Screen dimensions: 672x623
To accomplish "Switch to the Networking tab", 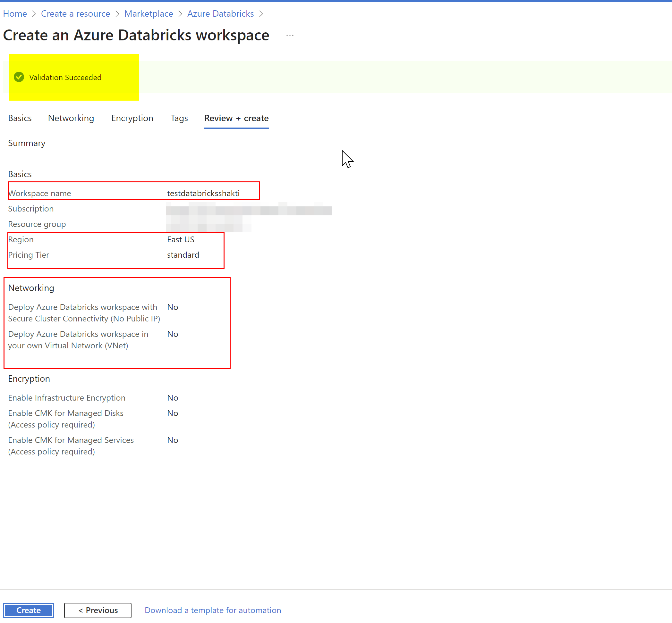I will [x=71, y=118].
